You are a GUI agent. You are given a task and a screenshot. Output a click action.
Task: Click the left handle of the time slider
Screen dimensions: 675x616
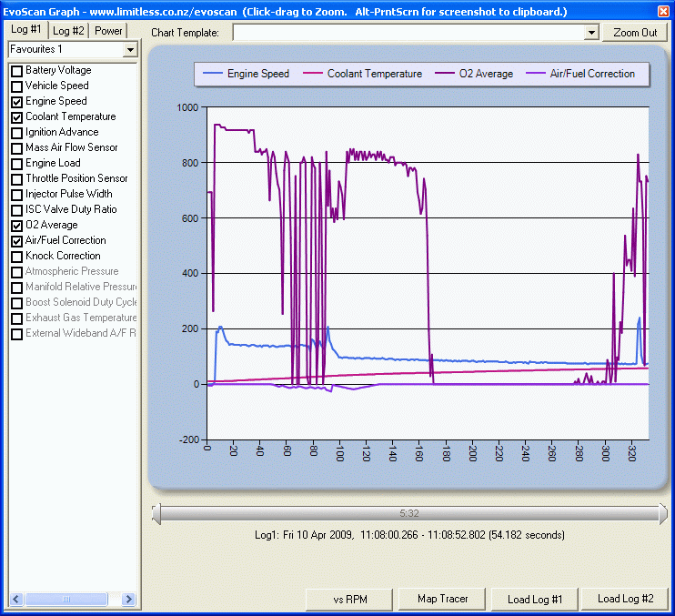(156, 513)
